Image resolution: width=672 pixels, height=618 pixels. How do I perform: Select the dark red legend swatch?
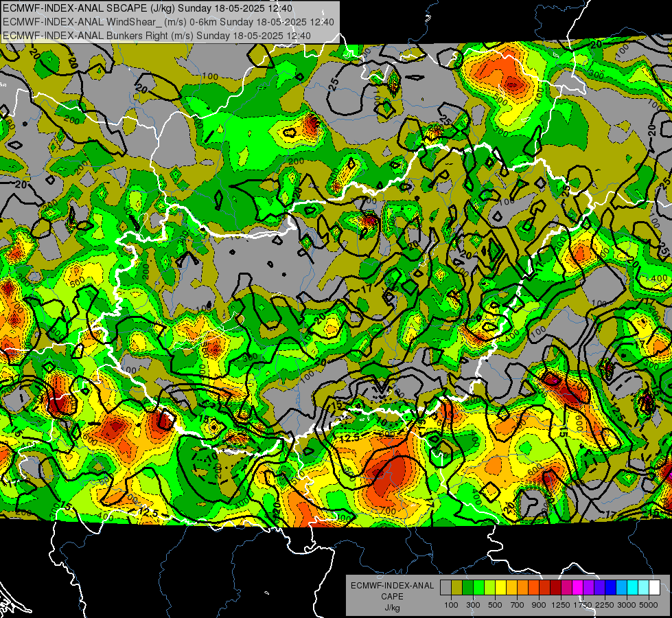555,587
